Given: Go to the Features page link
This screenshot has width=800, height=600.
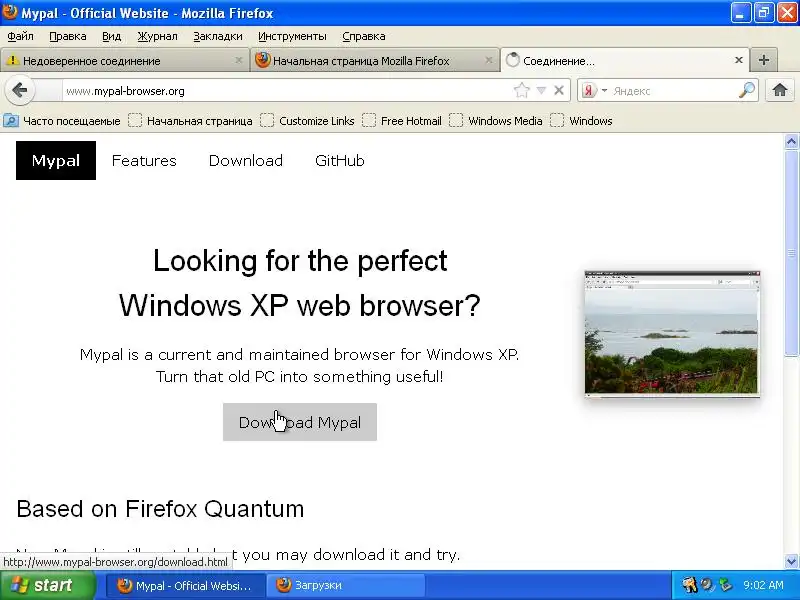Looking at the screenshot, I should [144, 160].
